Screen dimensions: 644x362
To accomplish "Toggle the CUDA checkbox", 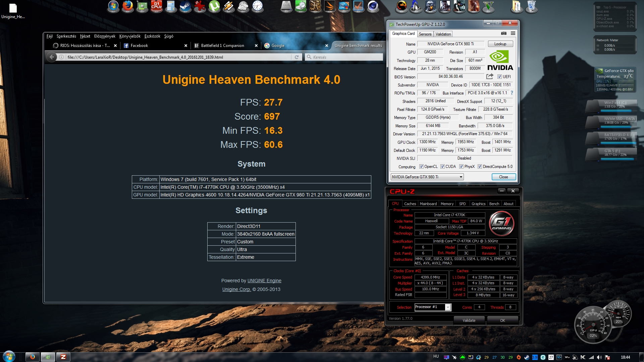I will (x=442, y=167).
